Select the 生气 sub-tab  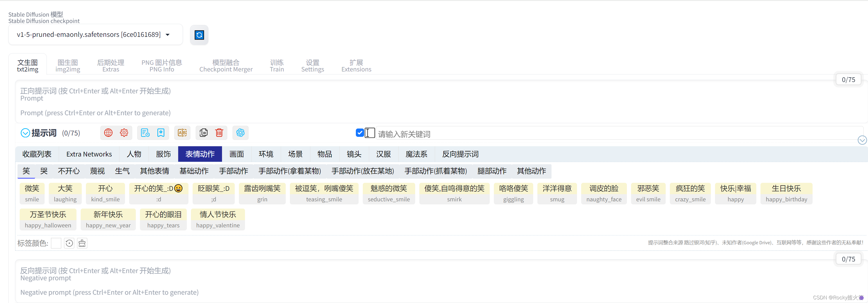122,171
